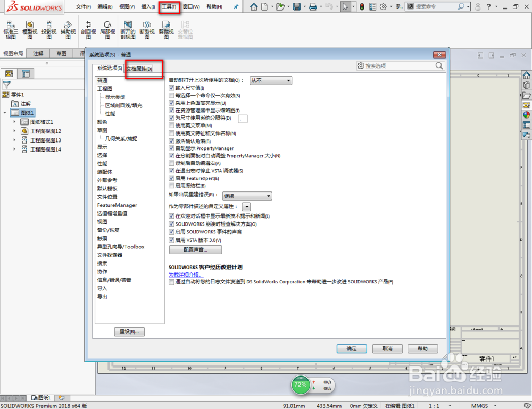This screenshot has height=409, width=532.
Task: Toggle 自动显示 PropertyManager checkbox
Action: point(171,148)
